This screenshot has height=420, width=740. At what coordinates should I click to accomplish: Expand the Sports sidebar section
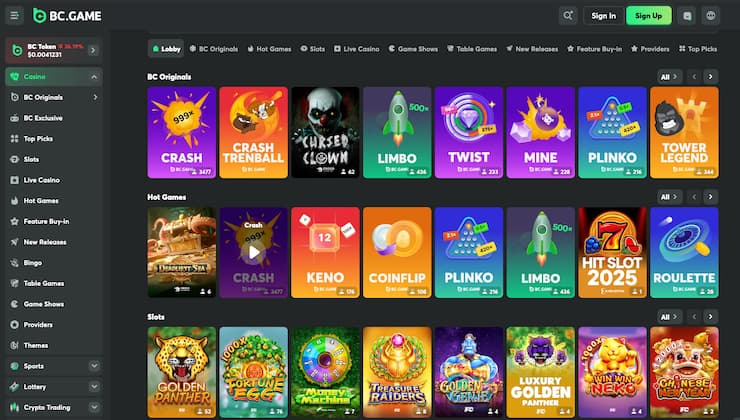coord(94,366)
